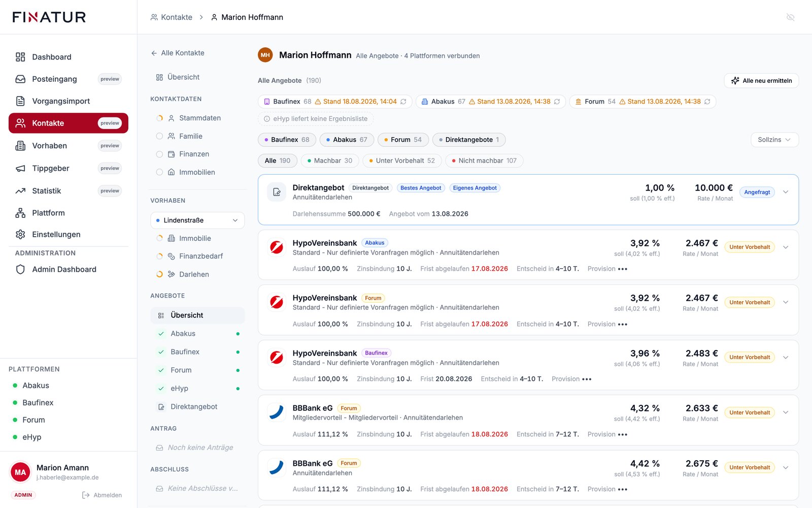Open the Admin Dashboard shield item
Viewport: 812px width, 508px height.
click(x=69, y=269)
